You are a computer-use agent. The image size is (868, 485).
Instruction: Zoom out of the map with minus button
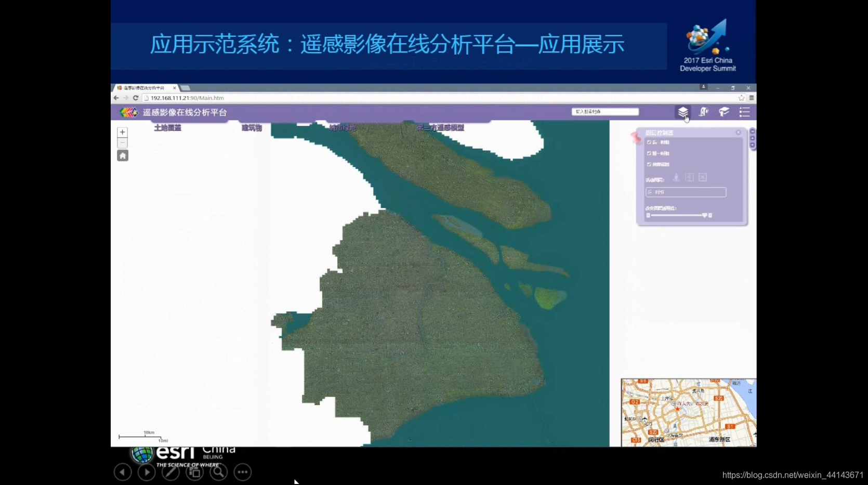click(x=123, y=142)
